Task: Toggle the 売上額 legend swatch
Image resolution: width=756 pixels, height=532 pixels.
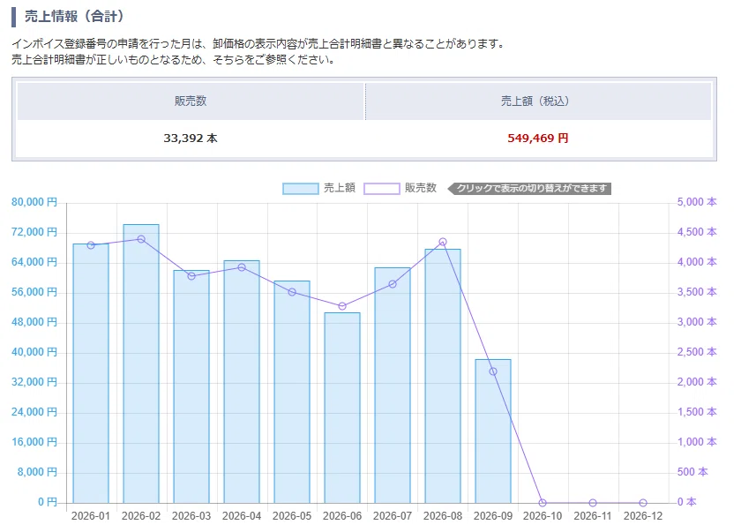Action: pyautogui.click(x=301, y=189)
